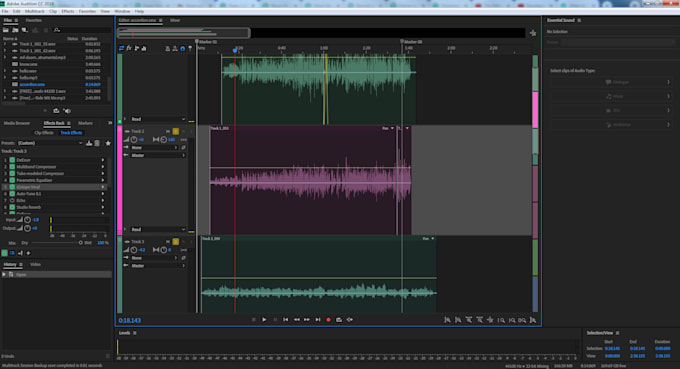Toggle power for Multiband Compressor effect
The width and height of the screenshot is (680, 369).
coord(12,167)
